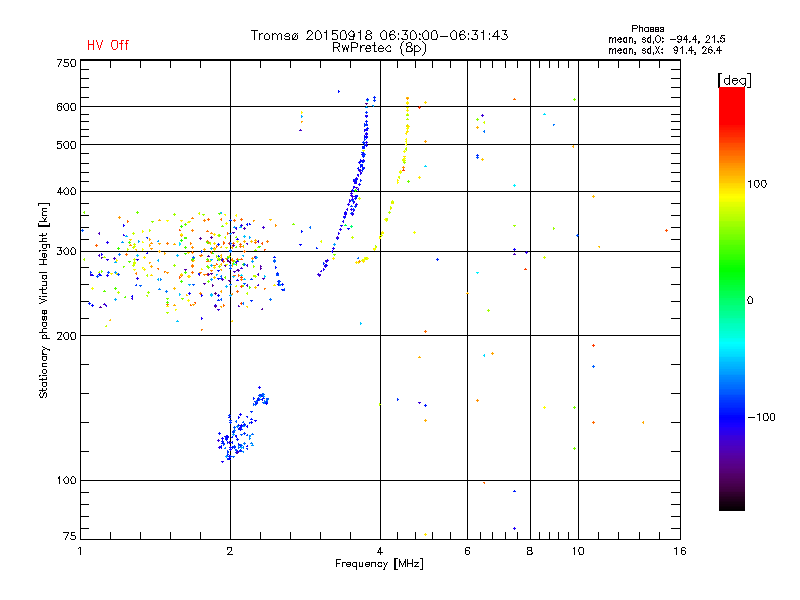Click the '1' frequency tick label
Image resolution: width=800 pixels, height=600 pixels.
pos(80,551)
